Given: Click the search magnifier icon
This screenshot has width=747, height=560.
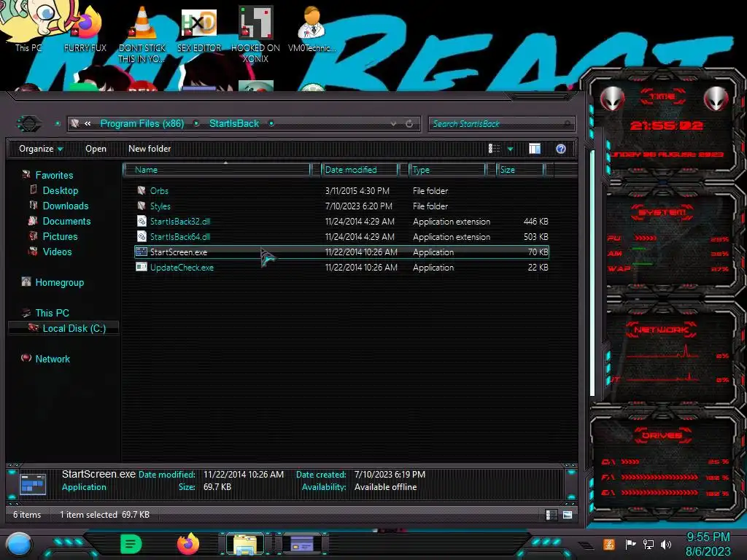Looking at the screenshot, I should pos(567,124).
